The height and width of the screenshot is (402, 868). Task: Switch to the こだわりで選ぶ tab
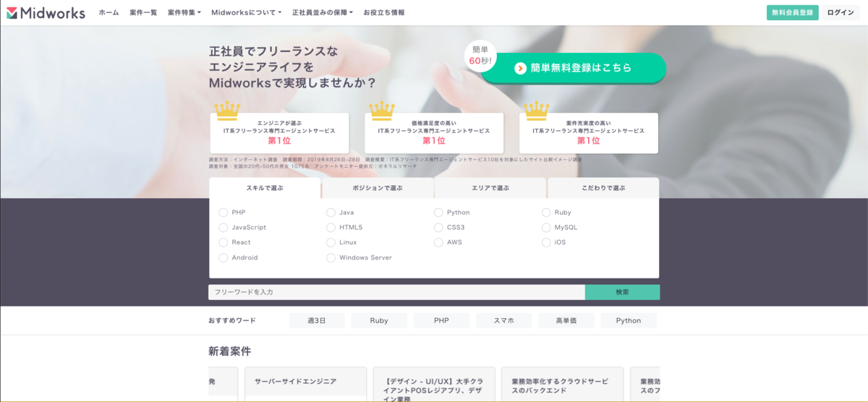[x=603, y=188]
